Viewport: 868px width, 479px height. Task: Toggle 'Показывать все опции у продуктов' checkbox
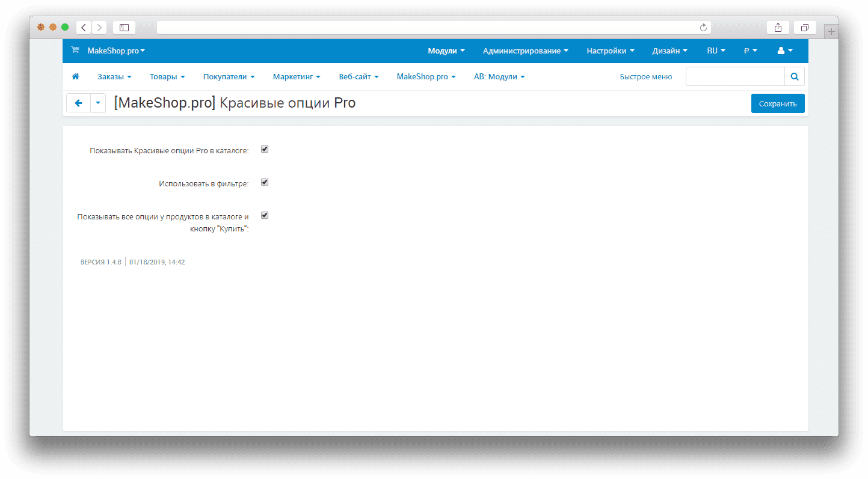coord(265,215)
